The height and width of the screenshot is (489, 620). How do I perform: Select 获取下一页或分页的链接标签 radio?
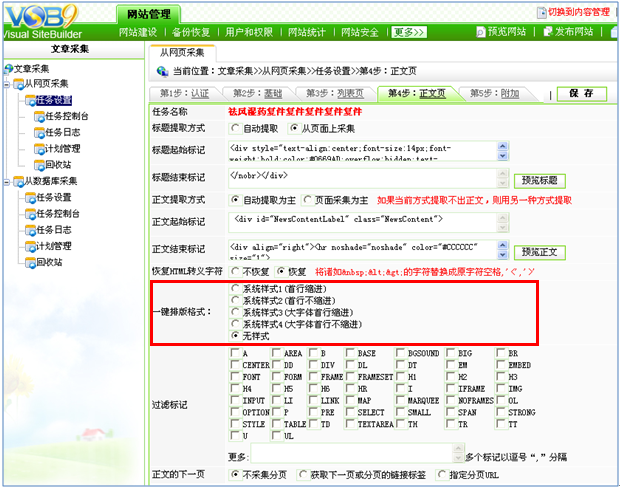click(x=303, y=474)
